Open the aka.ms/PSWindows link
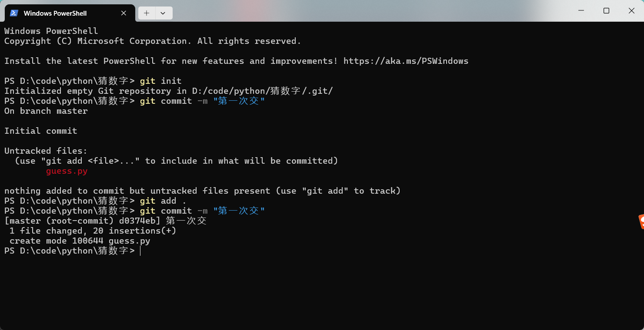This screenshot has width=644, height=330. click(406, 61)
